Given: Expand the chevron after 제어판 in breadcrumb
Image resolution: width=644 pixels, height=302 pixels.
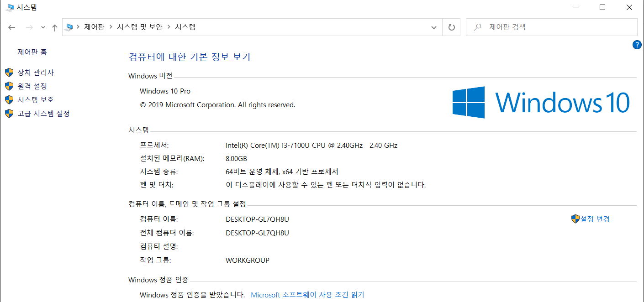Looking at the screenshot, I should (x=111, y=27).
